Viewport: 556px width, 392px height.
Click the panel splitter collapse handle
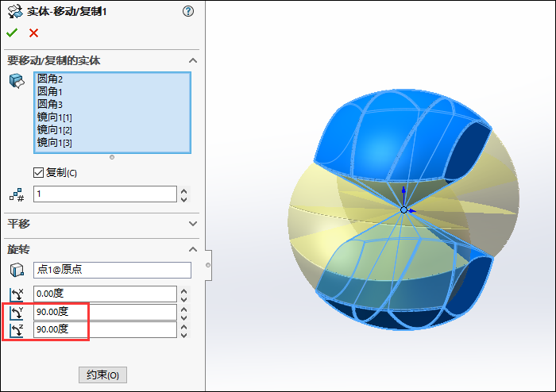click(208, 265)
